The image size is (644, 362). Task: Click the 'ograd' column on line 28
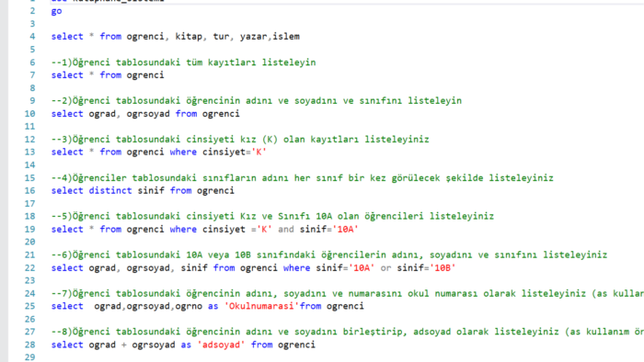(102, 345)
